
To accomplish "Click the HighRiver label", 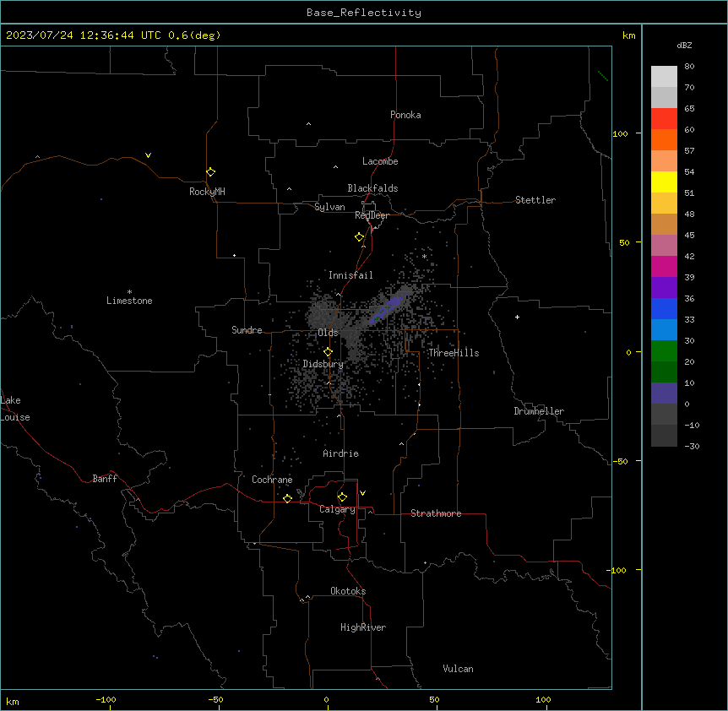I will tap(363, 627).
